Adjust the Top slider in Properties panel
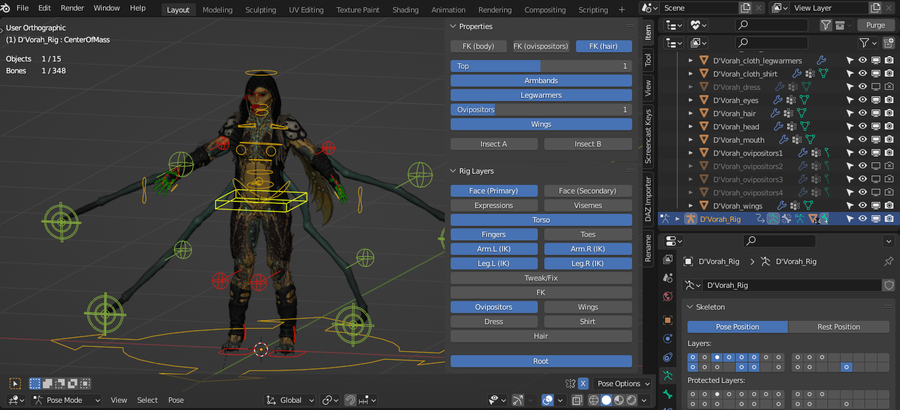900x410 pixels. pyautogui.click(x=541, y=66)
